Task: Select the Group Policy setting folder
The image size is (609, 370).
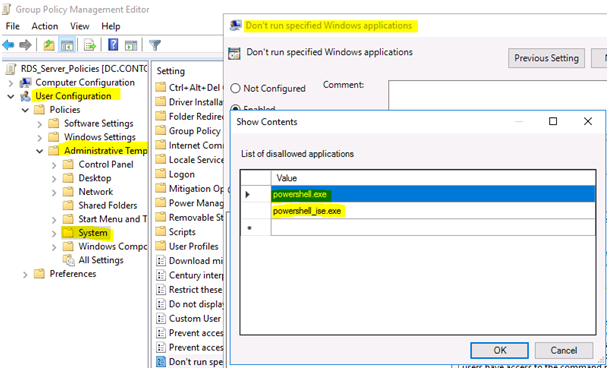Action: tap(189, 131)
